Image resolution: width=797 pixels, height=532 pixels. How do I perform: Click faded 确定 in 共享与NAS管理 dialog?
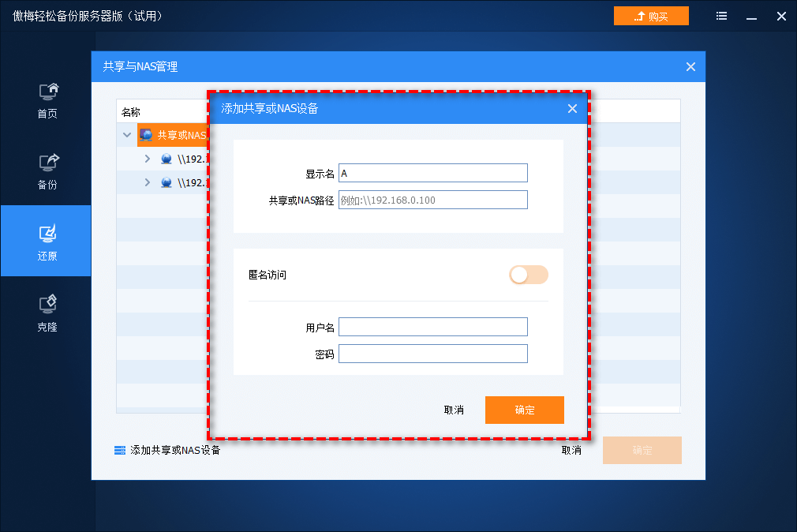[x=642, y=450]
